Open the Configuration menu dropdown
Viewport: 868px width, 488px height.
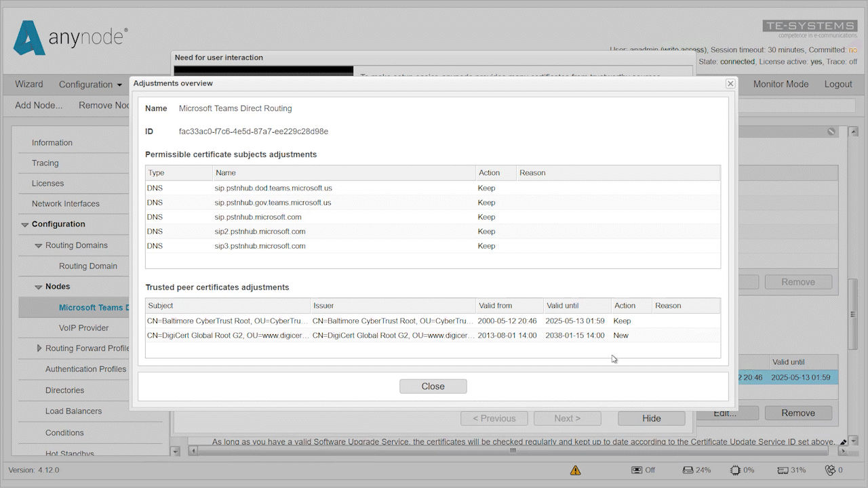tap(90, 85)
